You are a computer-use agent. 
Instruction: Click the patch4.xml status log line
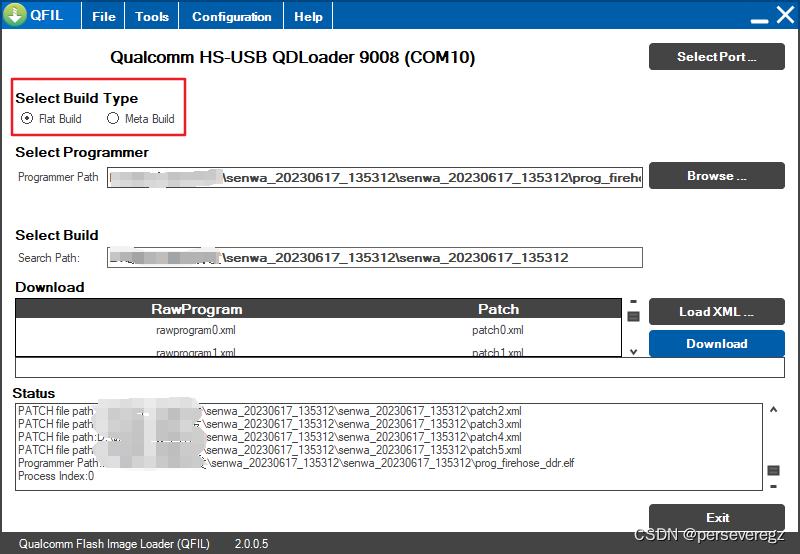[x=270, y=437]
